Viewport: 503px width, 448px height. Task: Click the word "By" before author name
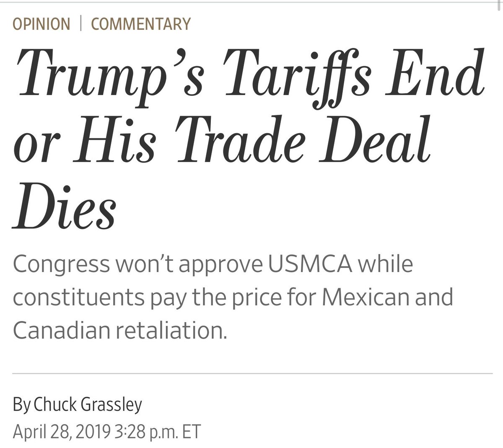point(22,406)
